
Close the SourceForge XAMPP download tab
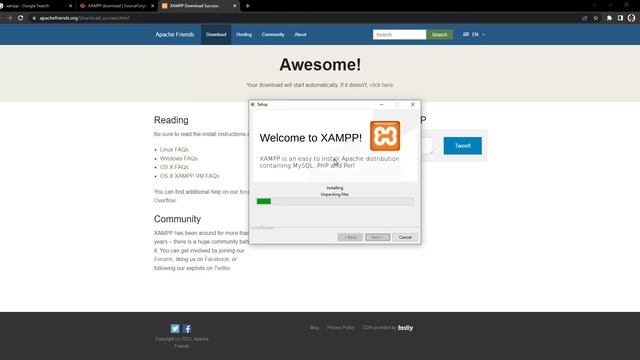click(152, 6)
